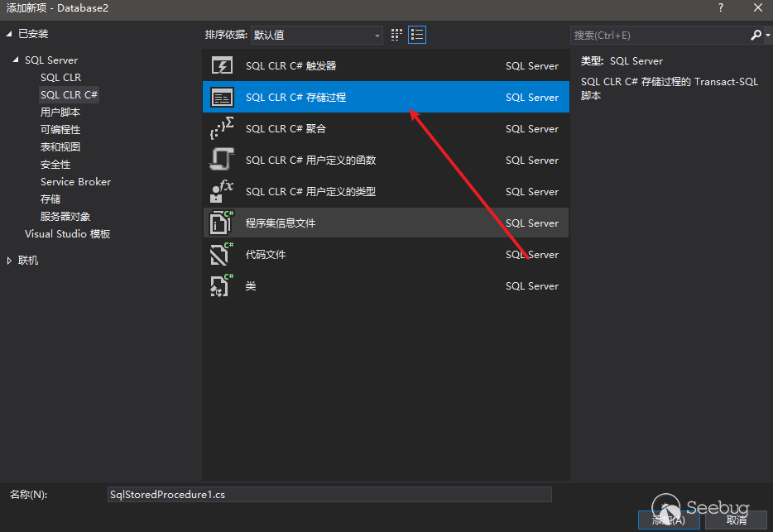Image resolution: width=773 pixels, height=532 pixels.
Task: Select Visual Studio 模板 in tree
Action: 67,234
